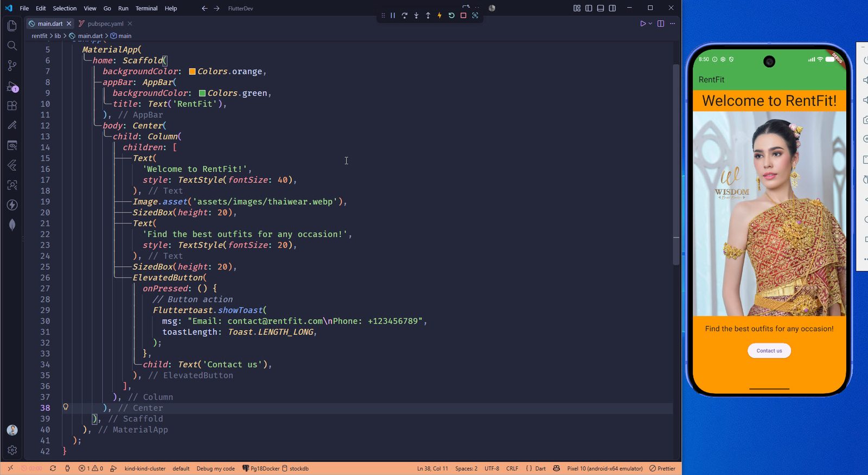Image resolution: width=868 pixels, height=475 pixels.
Task: Click the errors and warnings counter
Action: 91,468
